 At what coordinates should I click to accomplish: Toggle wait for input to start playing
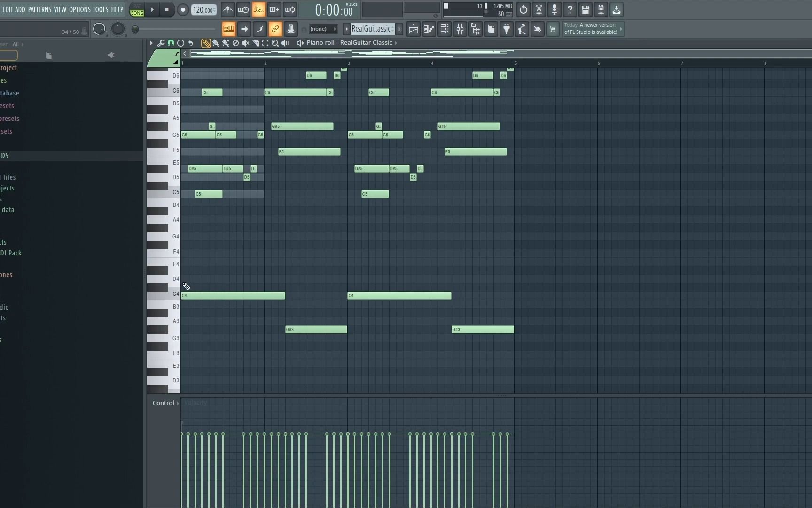tap(243, 9)
